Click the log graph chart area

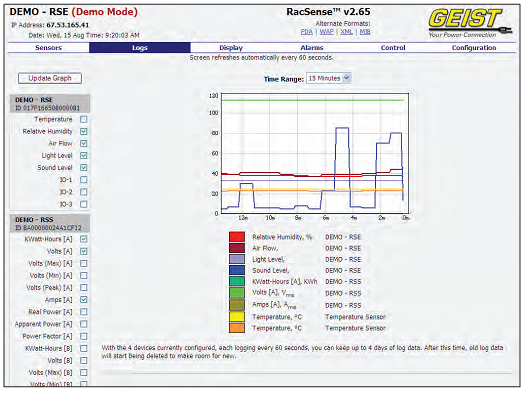(315, 153)
